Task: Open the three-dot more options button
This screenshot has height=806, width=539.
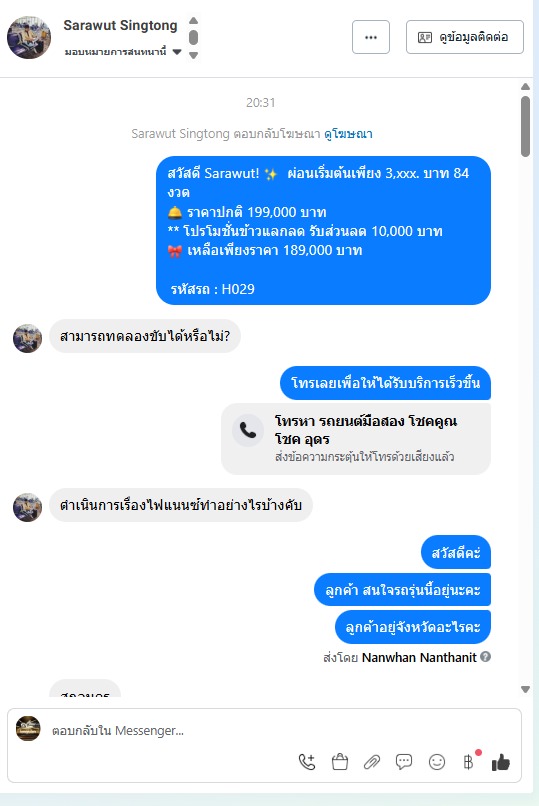Action: [x=371, y=37]
